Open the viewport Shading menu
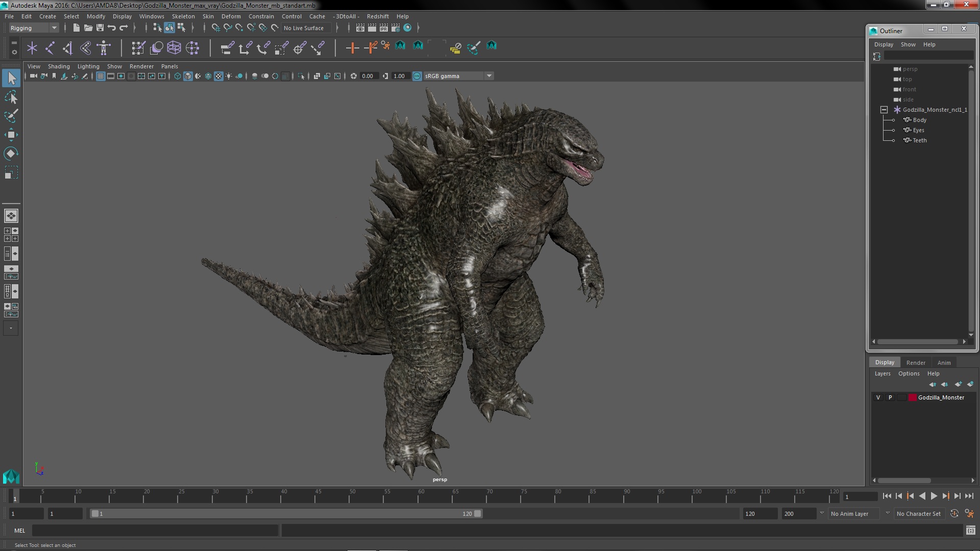This screenshot has height=551, width=980. 59,66
